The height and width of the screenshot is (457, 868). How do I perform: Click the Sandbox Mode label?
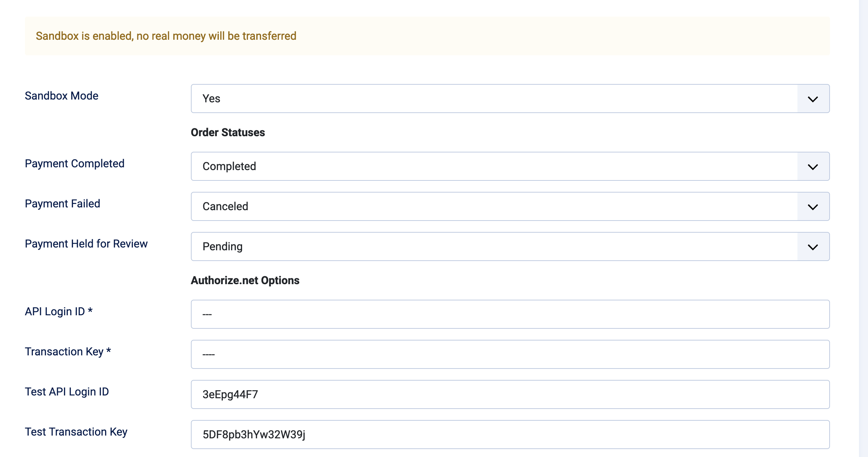[x=61, y=96]
